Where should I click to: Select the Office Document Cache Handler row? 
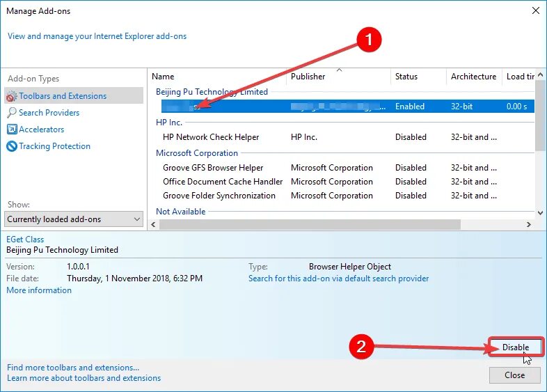point(347,182)
